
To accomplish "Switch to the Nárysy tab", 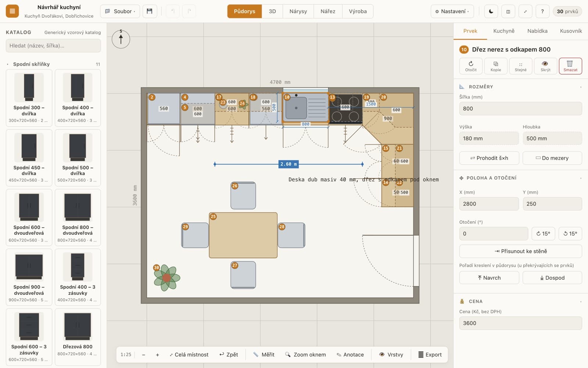I will 298,11.
